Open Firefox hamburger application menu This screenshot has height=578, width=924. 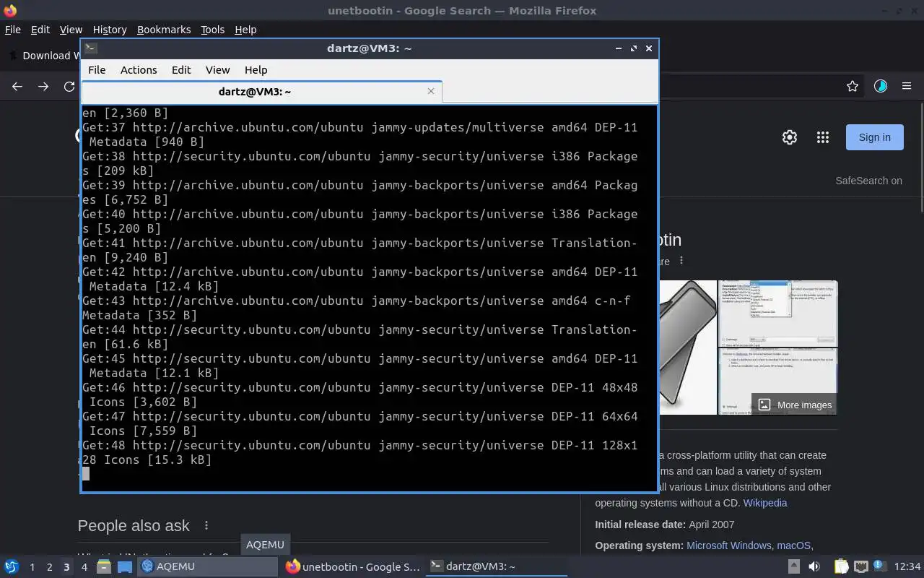pyautogui.click(x=907, y=86)
